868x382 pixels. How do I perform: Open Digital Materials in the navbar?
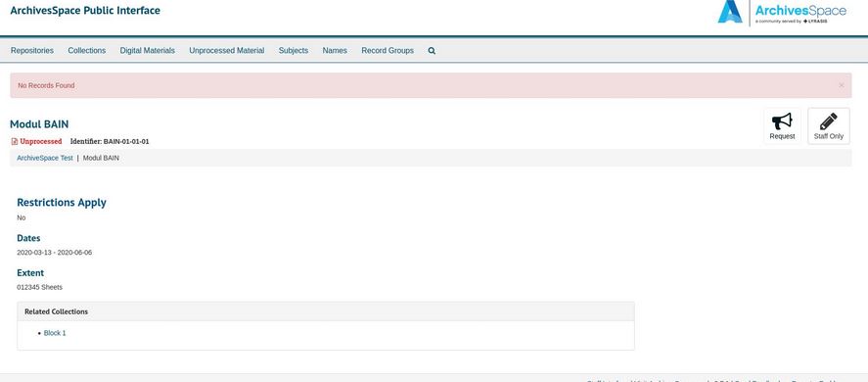pos(147,51)
